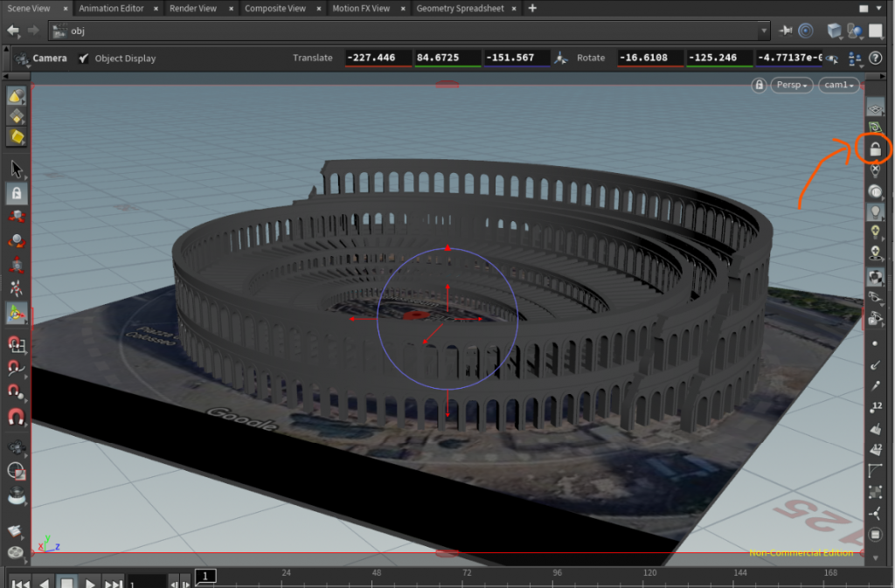895x588 pixels.
Task: Click the pin icon right of the path bar
Action: click(787, 30)
